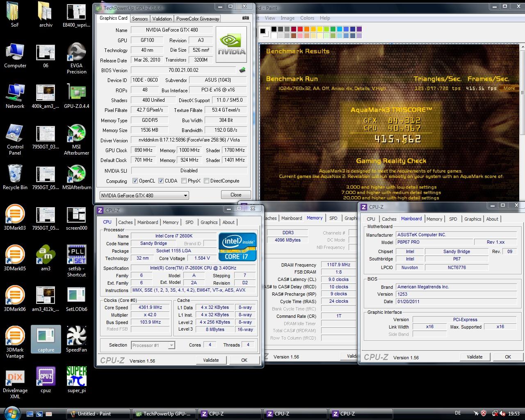Open the Colors menu in Paint
525x420 pixels.
pos(307,18)
